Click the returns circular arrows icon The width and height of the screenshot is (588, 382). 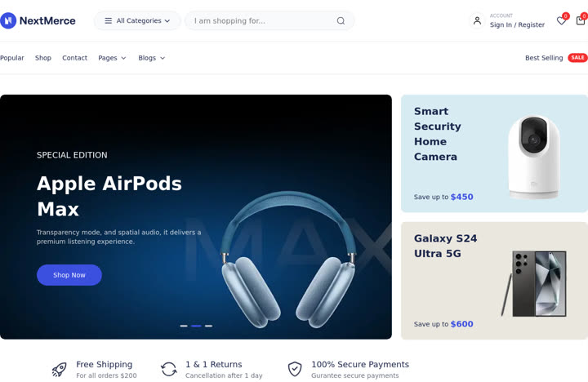(x=169, y=369)
